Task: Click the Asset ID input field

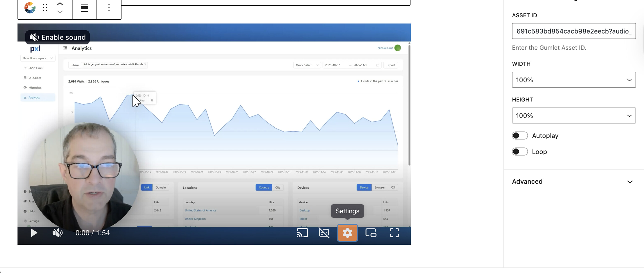Action: (x=573, y=31)
